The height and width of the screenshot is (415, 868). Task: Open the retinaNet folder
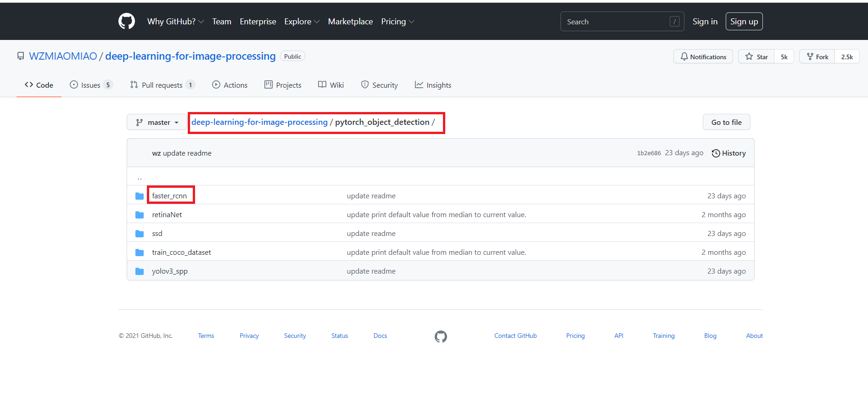167,215
